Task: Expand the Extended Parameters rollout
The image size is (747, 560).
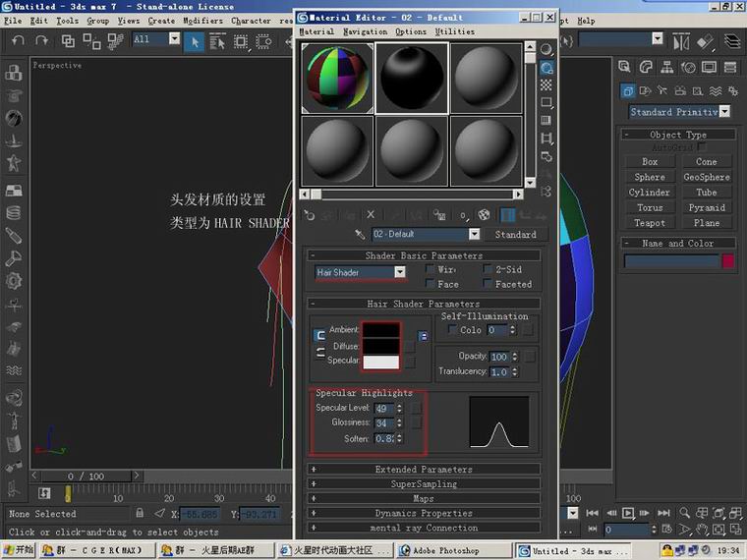Action: pyautogui.click(x=424, y=469)
